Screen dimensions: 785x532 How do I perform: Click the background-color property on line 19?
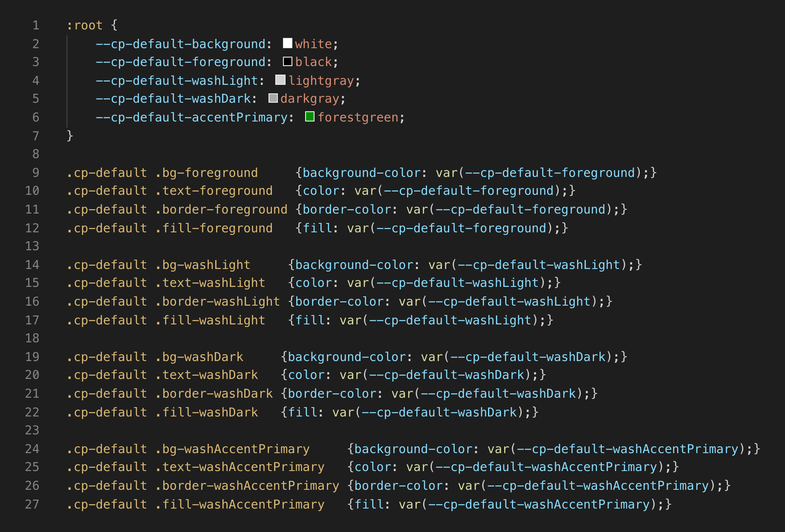(x=345, y=356)
